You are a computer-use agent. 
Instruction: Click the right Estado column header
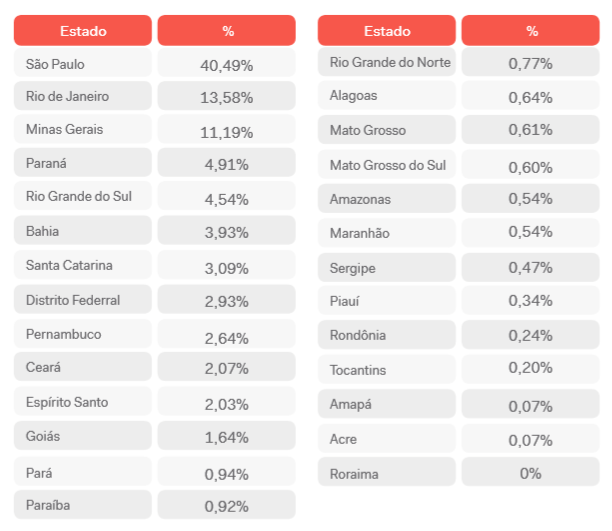(386, 30)
